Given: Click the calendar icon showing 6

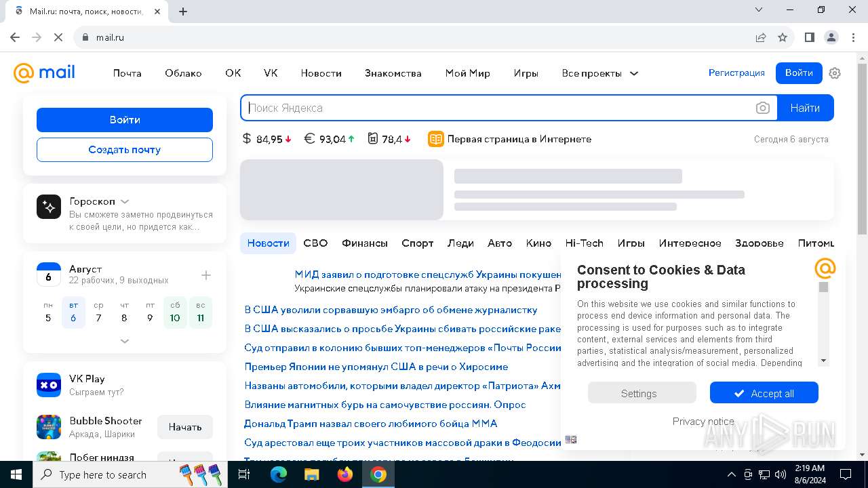Looking at the screenshot, I should tap(49, 274).
